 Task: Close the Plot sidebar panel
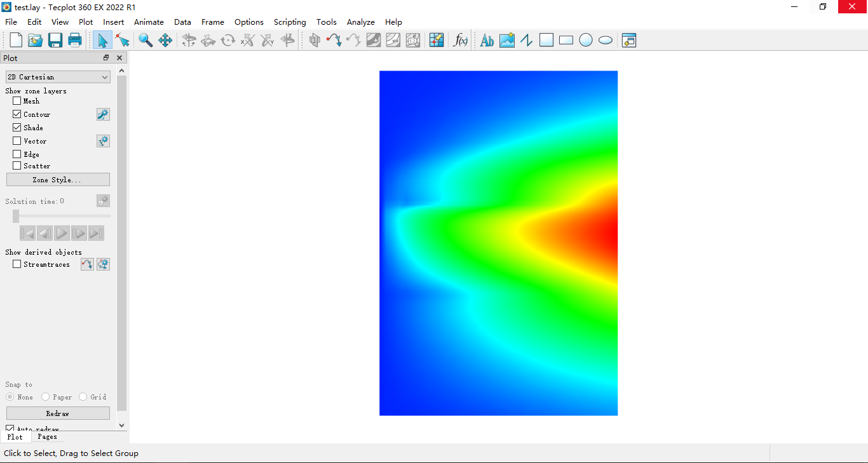119,58
